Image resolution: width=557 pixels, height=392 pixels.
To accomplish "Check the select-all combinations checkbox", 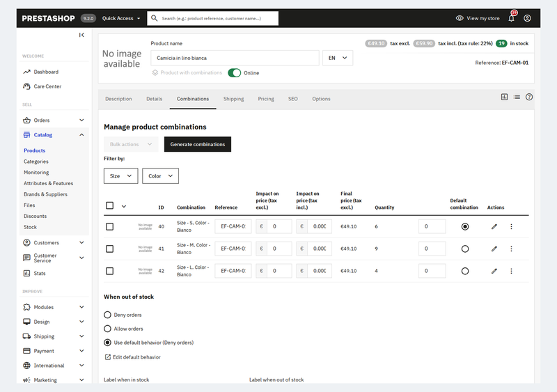I will 110,205.
